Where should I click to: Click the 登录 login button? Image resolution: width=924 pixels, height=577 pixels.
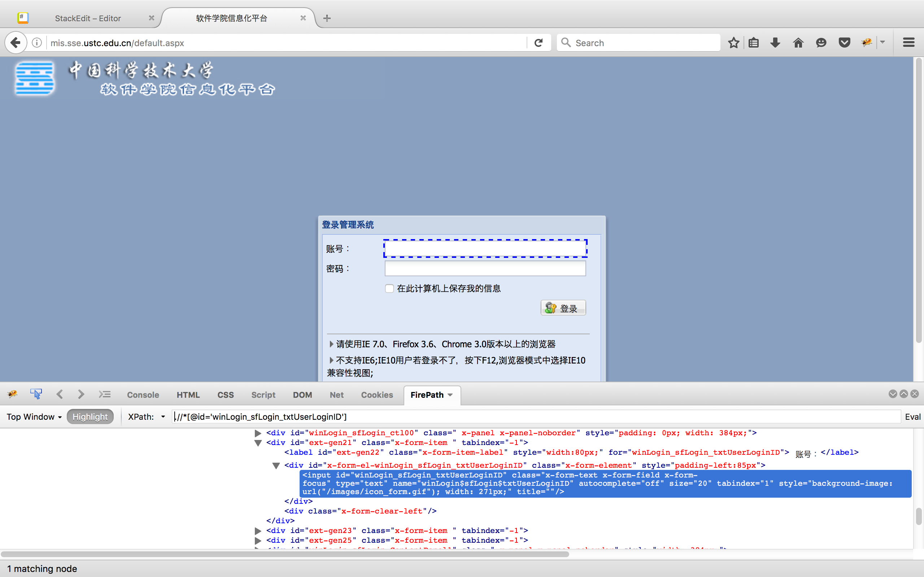tap(563, 308)
